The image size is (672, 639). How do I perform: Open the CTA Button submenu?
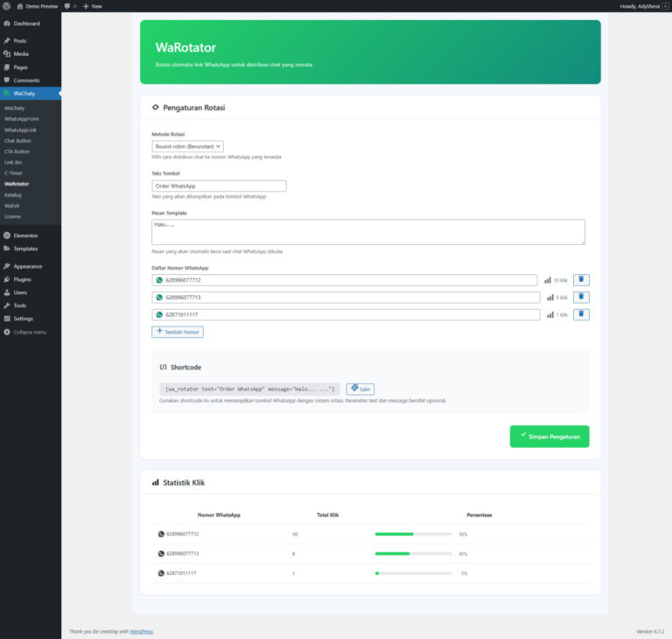17,151
